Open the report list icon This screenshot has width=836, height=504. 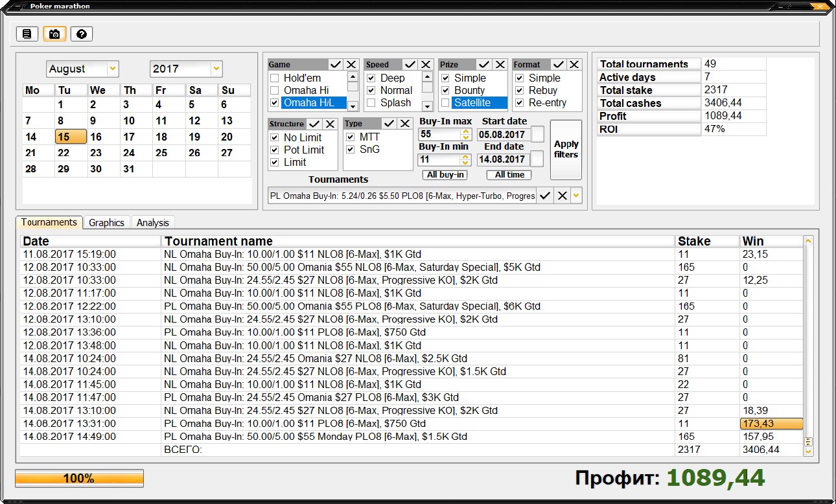click(27, 34)
